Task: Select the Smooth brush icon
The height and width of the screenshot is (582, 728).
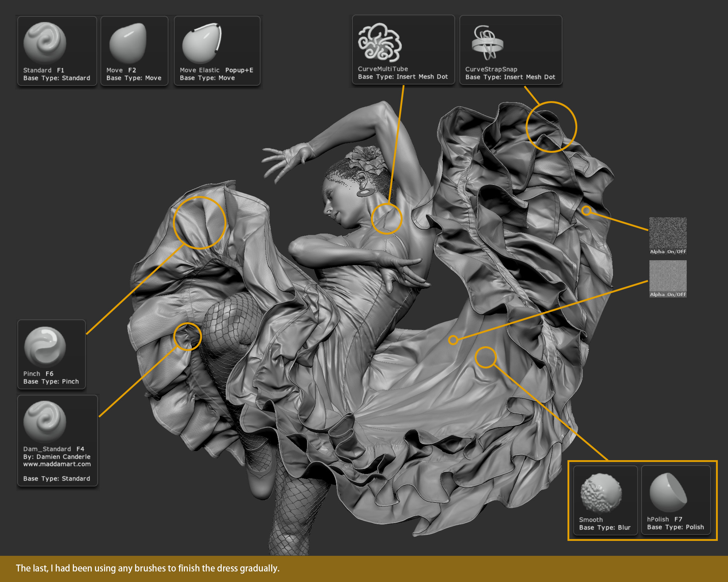Action: pyautogui.click(x=601, y=493)
